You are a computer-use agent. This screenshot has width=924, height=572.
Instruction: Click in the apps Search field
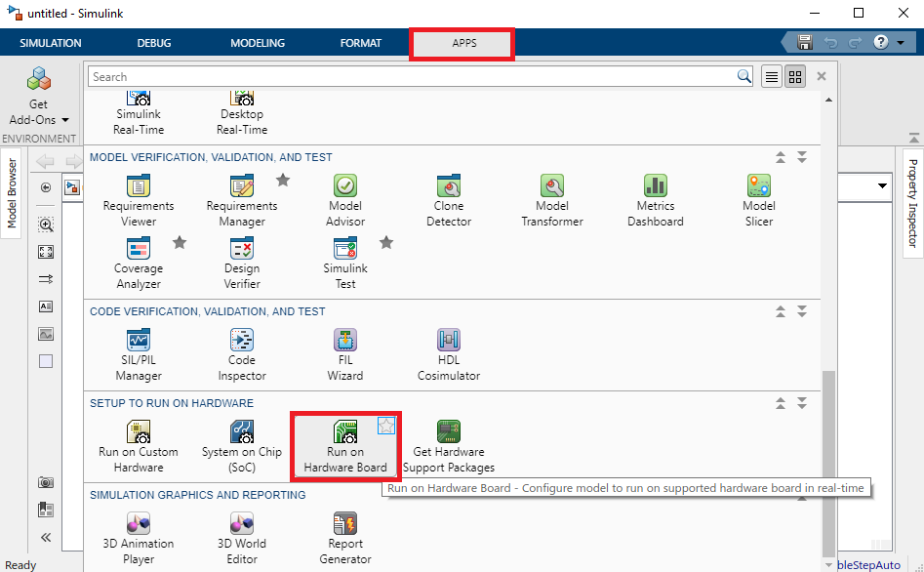[410, 77]
